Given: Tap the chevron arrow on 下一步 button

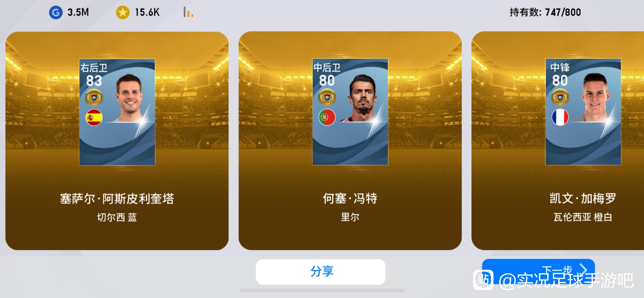Looking at the screenshot, I should tap(583, 269).
